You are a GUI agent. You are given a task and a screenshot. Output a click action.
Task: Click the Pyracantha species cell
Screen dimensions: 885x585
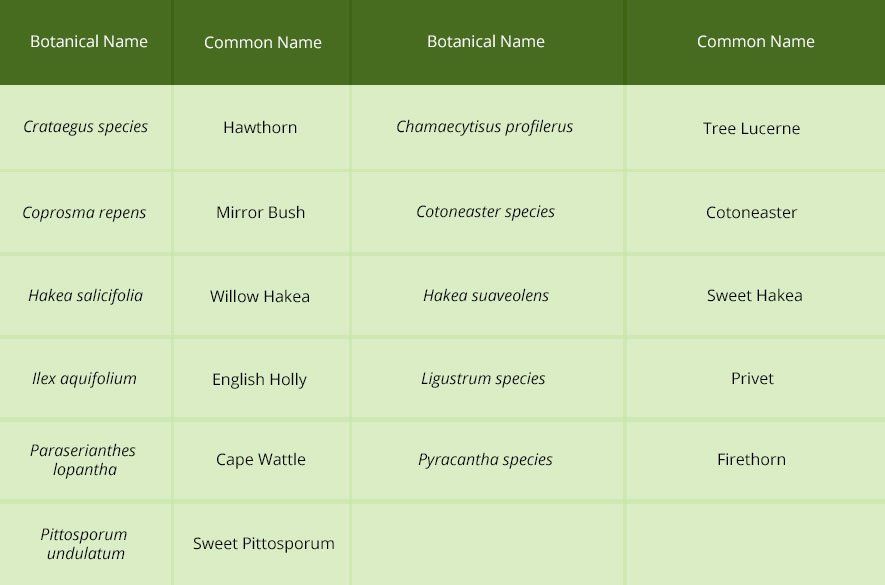click(x=486, y=460)
